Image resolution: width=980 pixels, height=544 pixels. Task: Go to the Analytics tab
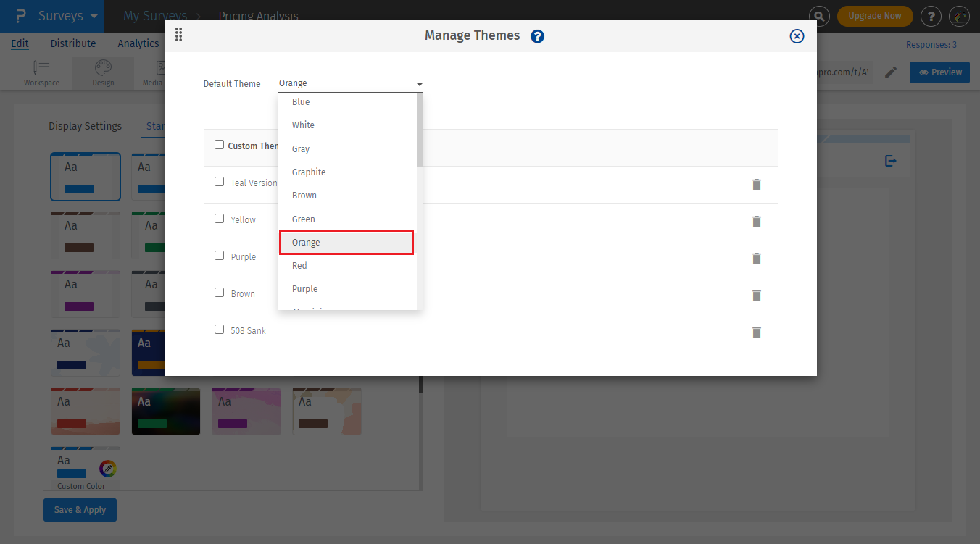[138, 43]
